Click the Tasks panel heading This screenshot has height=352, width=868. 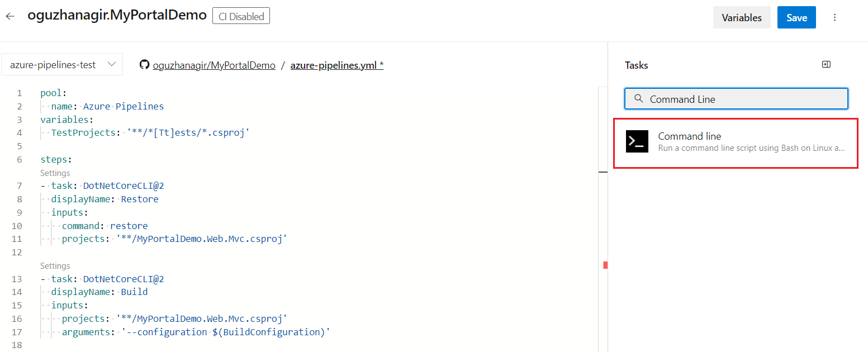click(636, 65)
